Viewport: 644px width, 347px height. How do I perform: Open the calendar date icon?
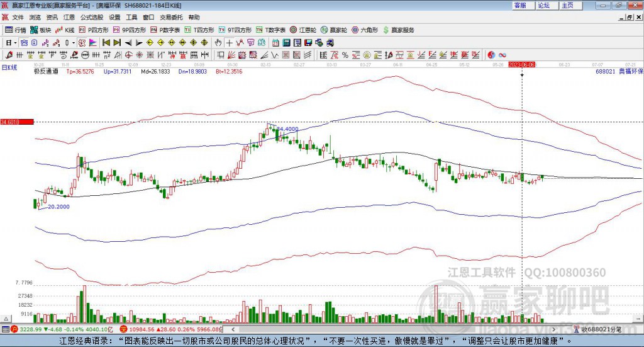click(x=275, y=43)
